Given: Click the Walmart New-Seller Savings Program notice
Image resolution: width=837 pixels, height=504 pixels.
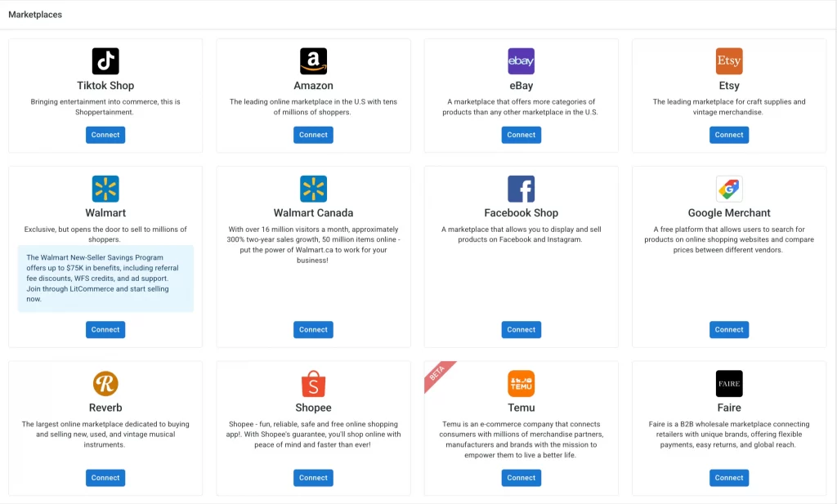Looking at the screenshot, I should (x=105, y=279).
